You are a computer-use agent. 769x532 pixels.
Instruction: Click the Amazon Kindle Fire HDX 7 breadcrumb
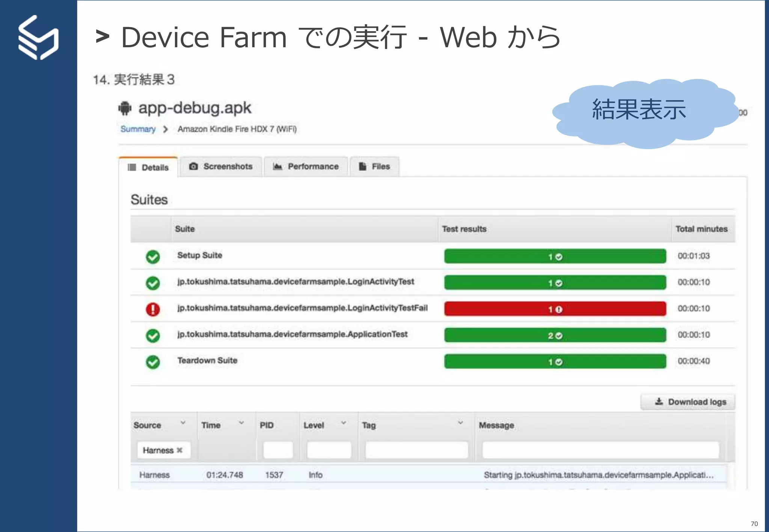[x=237, y=129]
